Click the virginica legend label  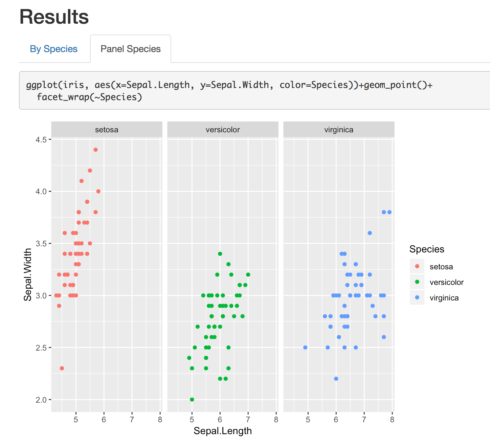[x=444, y=298]
